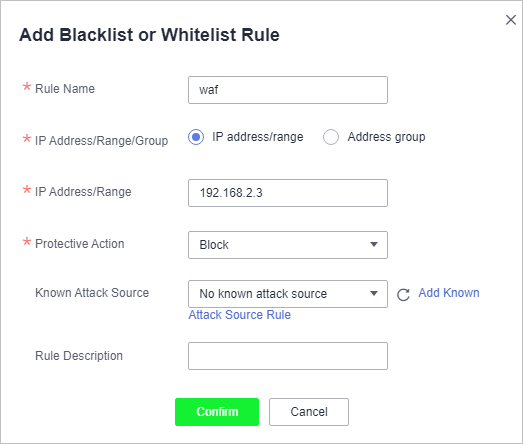Confirm the new blacklist rule
523x444 pixels.
click(217, 412)
